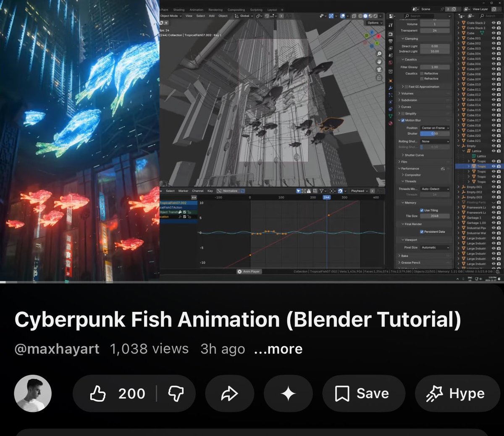This screenshot has width=504, height=436.
Task: Select the Layout workspace tab
Action: [x=272, y=10]
